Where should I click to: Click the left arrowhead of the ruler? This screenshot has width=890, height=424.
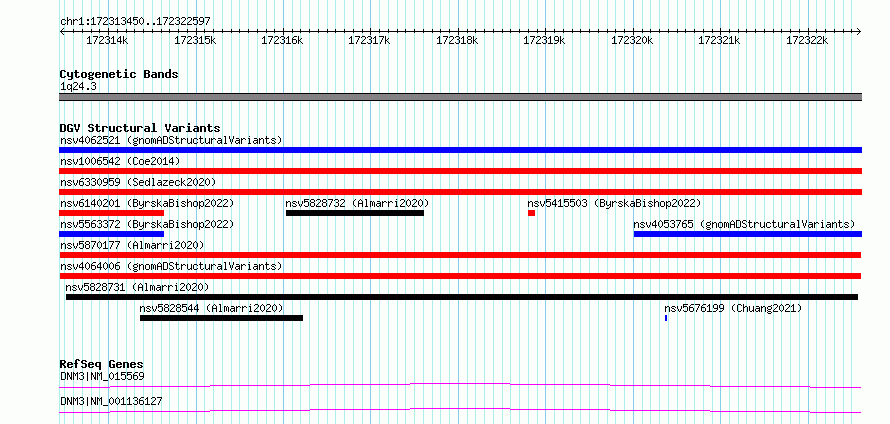click(x=62, y=31)
